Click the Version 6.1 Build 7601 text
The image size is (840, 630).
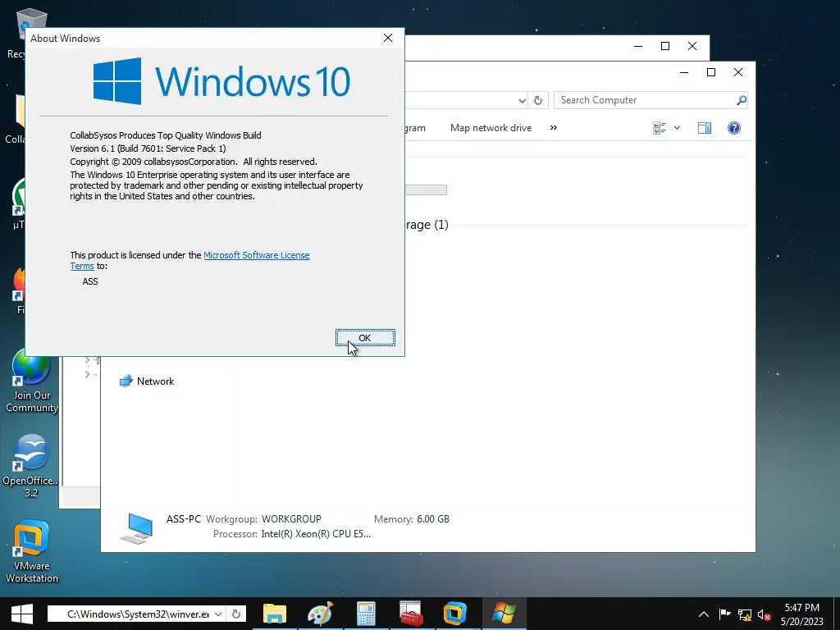point(148,148)
